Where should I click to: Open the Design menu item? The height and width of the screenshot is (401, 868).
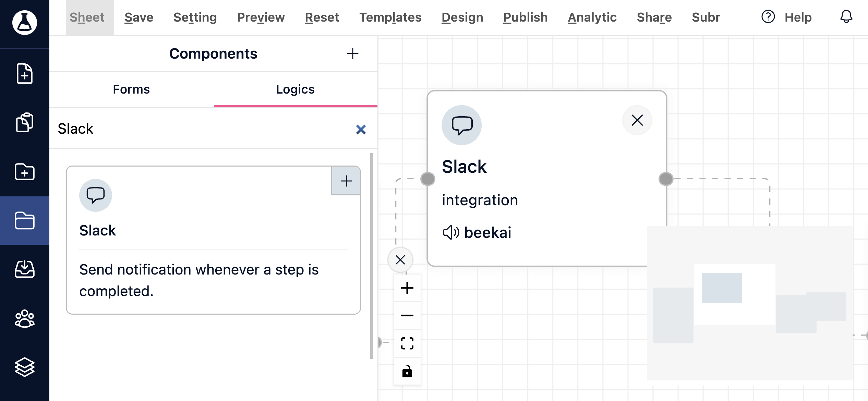point(462,17)
